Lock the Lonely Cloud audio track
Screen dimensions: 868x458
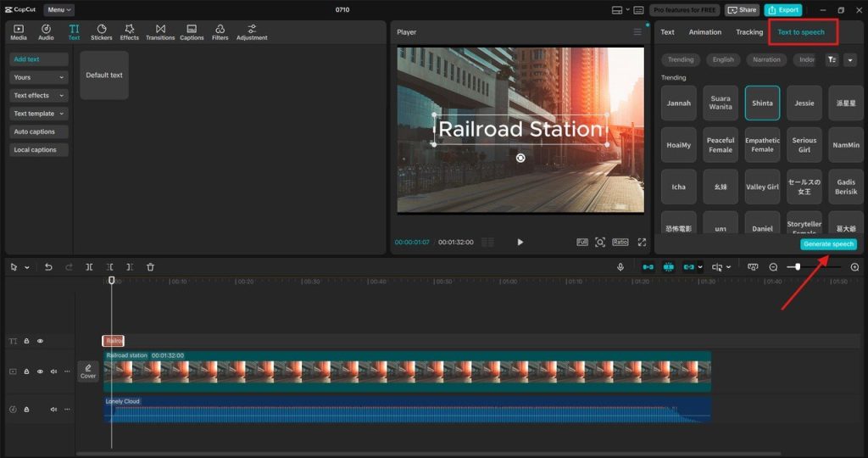[26, 410]
